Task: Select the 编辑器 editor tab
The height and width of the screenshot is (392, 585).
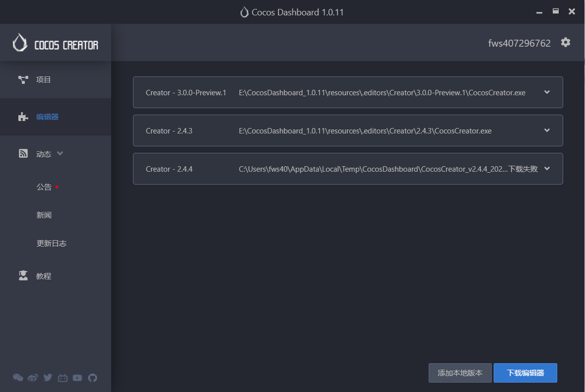Action: [55, 117]
